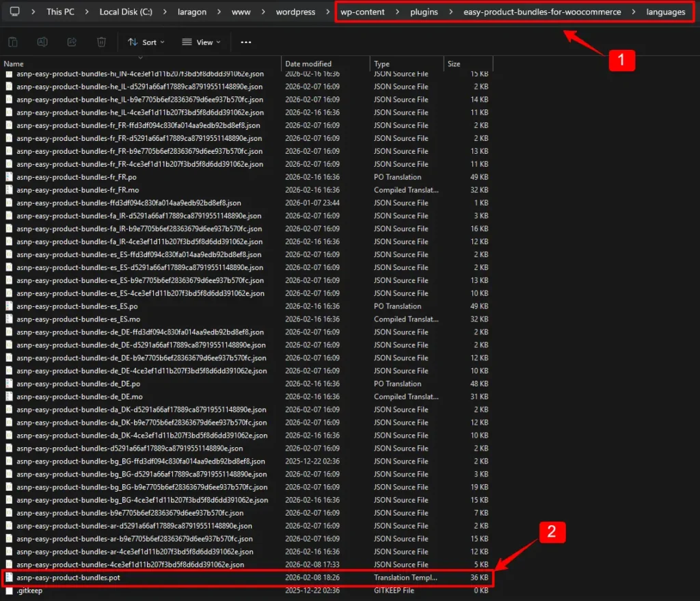Screen dimensions: 700x601
Task: Click This PC in the breadcrumb path
Action: (59, 12)
